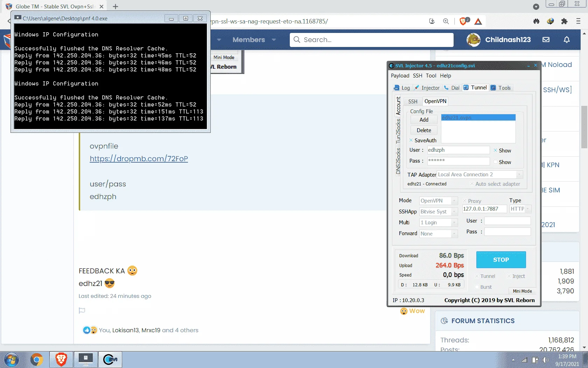The image size is (588, 368).
Task: Click the browser zoom magnifier icon
Action: tap(446, 21)
